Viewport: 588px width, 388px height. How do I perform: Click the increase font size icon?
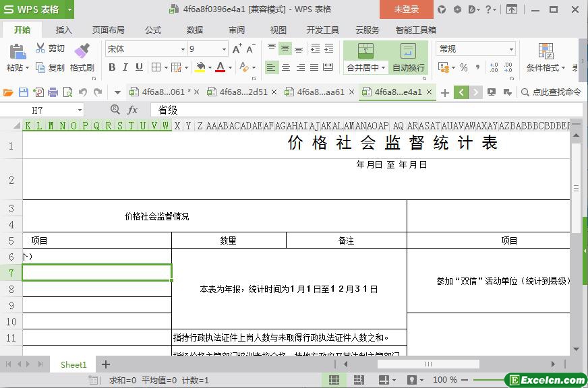pyautogui.click(x=237, y=49)
